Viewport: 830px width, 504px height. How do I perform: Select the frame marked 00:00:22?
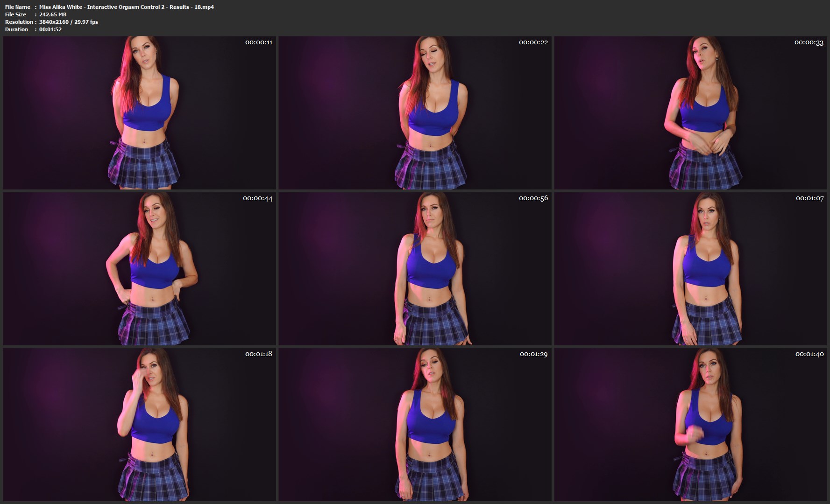coord(415,112)
